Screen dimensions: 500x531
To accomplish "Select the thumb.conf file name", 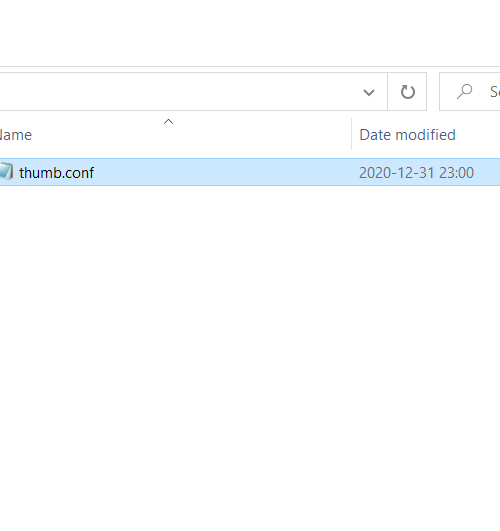I will (57, 173).
